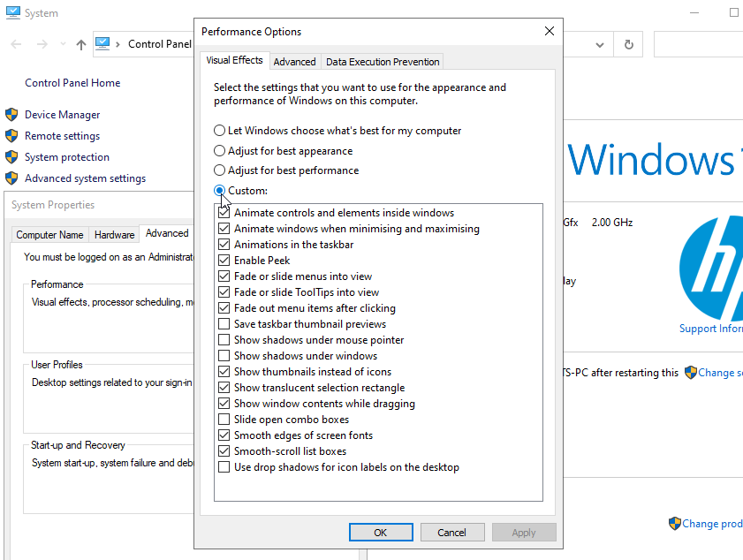Uncheck Smooth edges of screen fonts

[224, 435]
